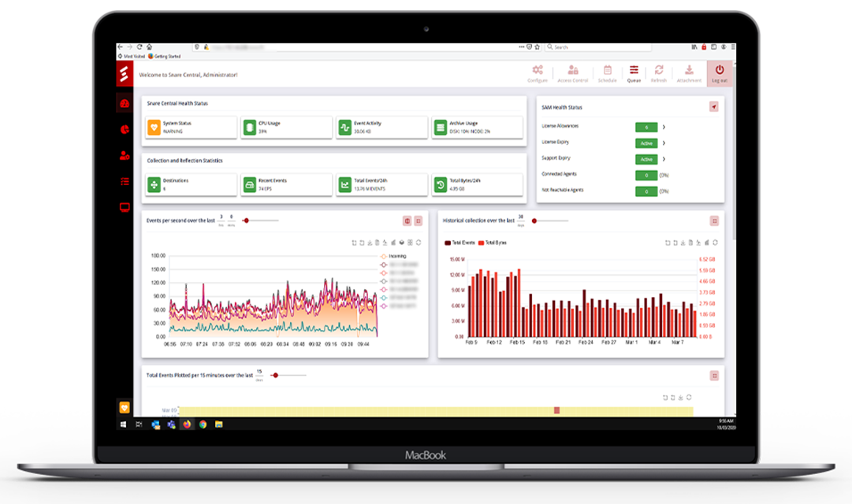Toggle the Total Bytes legend series
This screenshot has width=852, height=504.
tap(493, 243)
